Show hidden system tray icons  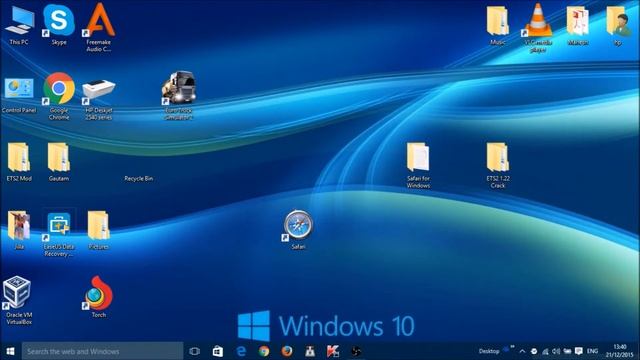(522, 351)
